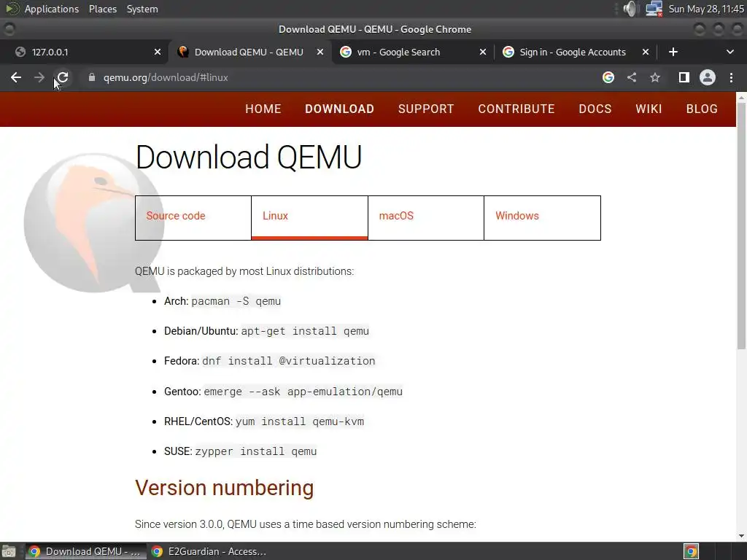Go back to the previous page
Image resolution: width=747 pixels, height=560 pixels.
click(x=16, y=77)
